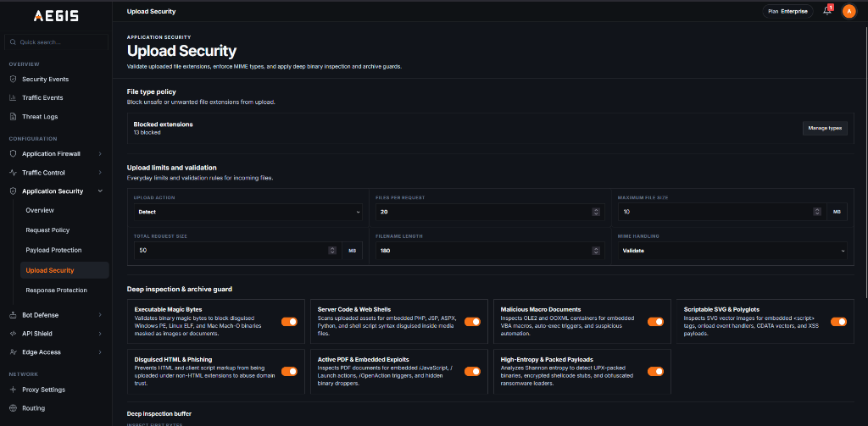
Task: Click the Routing globe icon
Action: coord(13,408)
